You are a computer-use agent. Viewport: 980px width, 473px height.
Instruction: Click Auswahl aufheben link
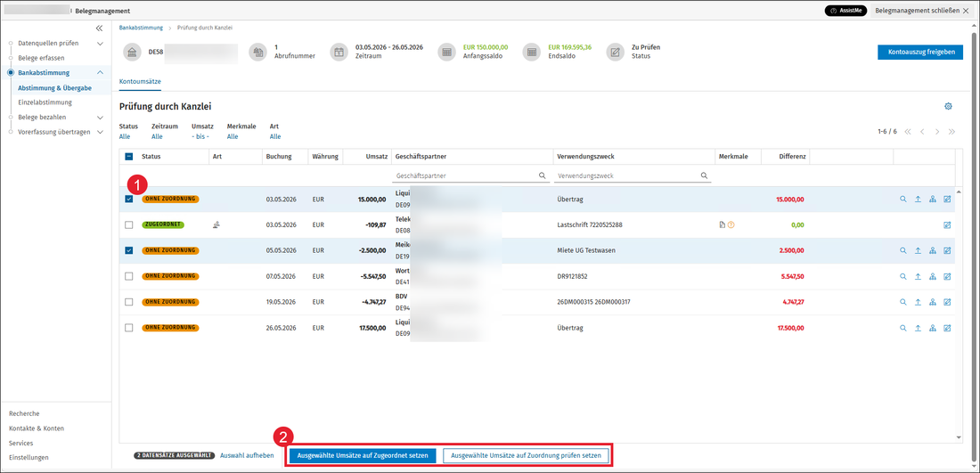(x=247, y=456)
